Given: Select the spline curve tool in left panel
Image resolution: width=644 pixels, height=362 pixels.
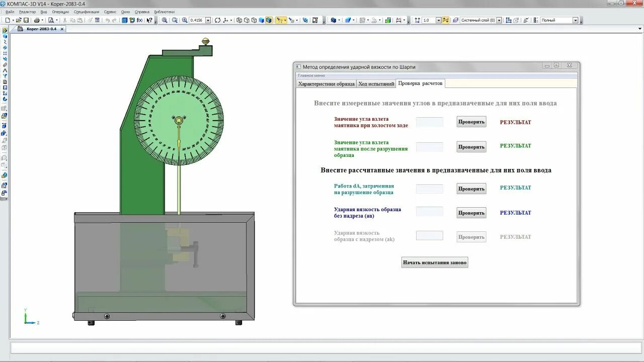Looking at the screenshot, I should [x=5, y=42].
